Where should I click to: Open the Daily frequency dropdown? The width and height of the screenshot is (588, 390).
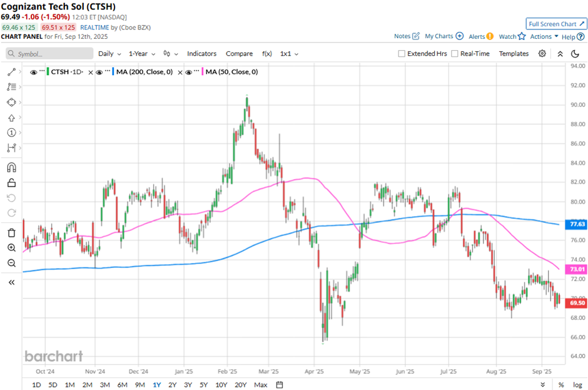tap(109, 54)
